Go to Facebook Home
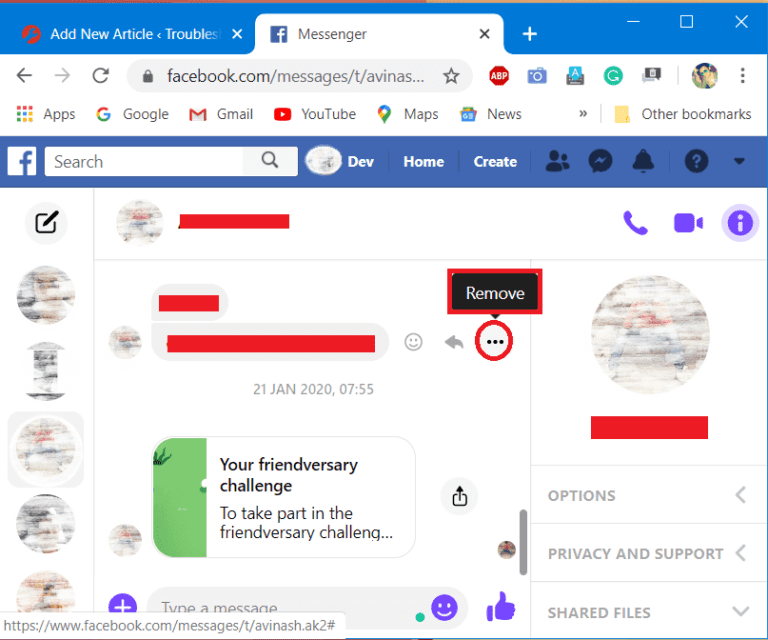 click(x=424, y=162)
